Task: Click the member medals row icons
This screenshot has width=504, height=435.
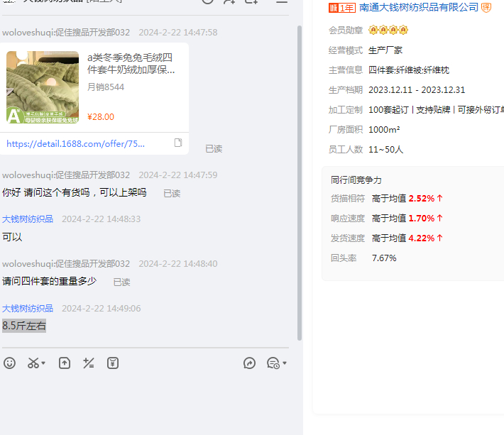Action: (388, 31)
